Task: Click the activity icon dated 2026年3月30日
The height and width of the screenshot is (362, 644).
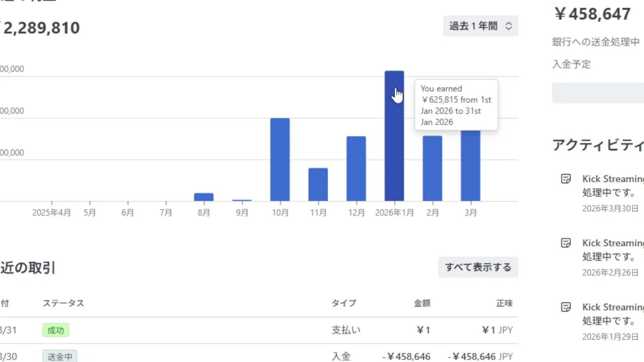Action: click(566, 179)
